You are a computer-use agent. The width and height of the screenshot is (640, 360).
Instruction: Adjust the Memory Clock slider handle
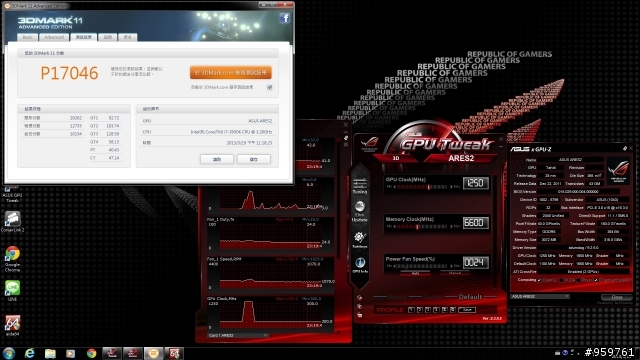417,227
